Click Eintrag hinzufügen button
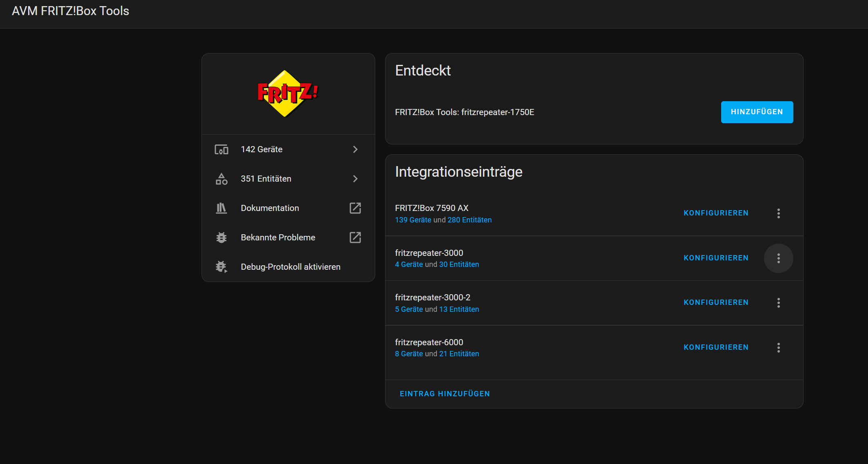The height and width of the screenshot is (464, 868). [445, 394]
